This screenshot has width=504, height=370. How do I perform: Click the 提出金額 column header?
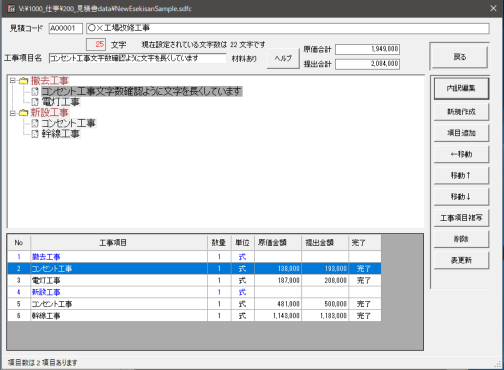click(x=325, y=243)
